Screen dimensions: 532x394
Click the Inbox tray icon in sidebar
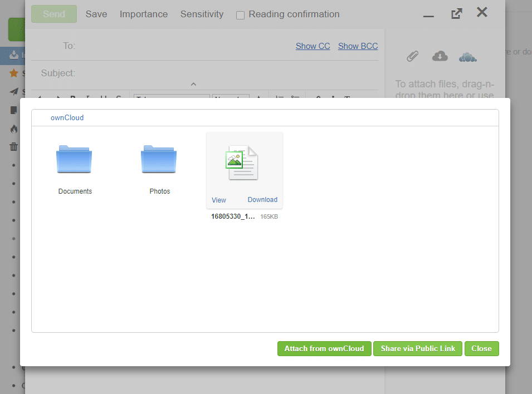[13, 55]
